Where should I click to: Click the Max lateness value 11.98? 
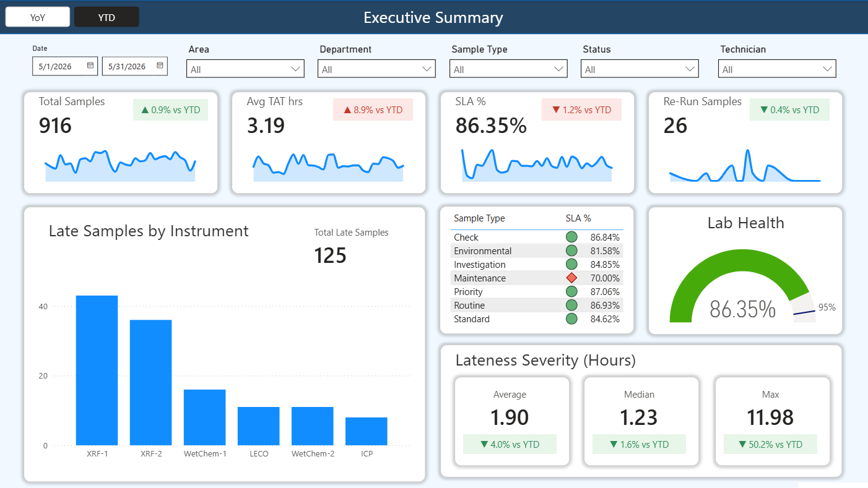[770, 417]
